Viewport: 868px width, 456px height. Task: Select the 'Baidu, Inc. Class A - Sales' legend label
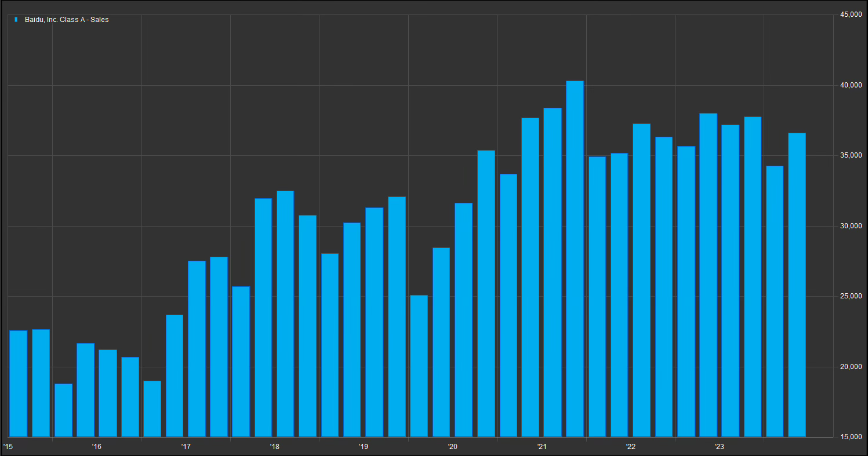[x=67, y=20]
